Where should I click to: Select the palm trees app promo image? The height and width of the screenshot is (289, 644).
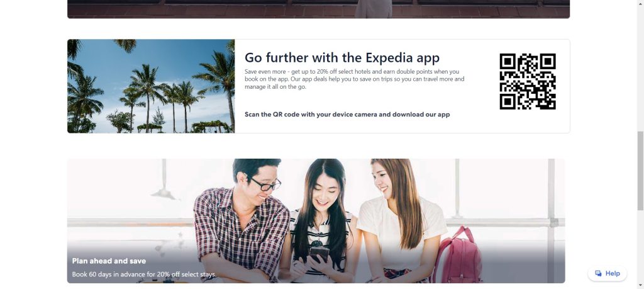(151, 86)
